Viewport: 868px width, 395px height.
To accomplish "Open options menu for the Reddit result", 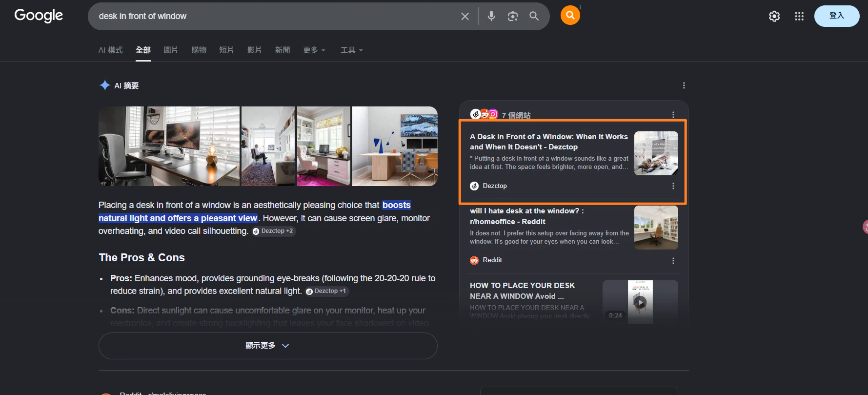I will (673, 261).
